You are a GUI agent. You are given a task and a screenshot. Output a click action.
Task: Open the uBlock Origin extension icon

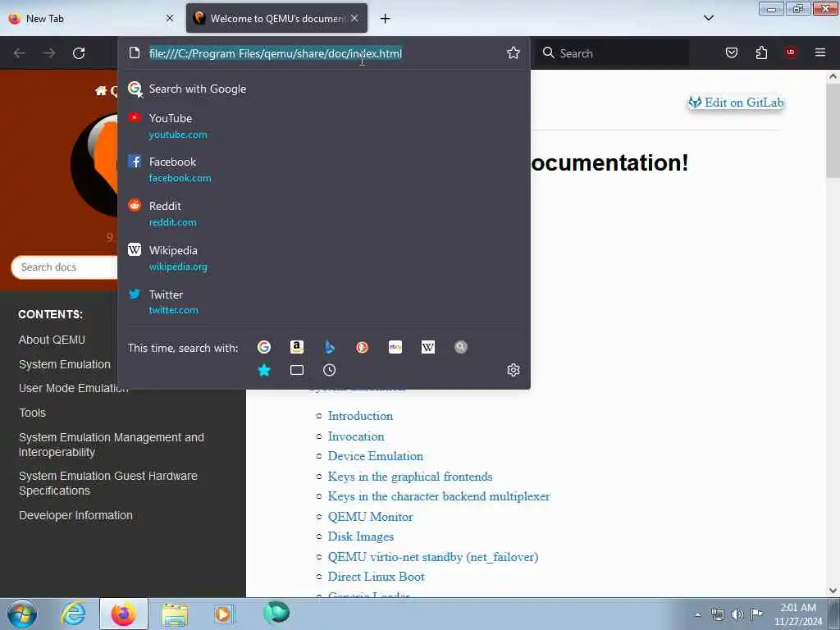[x=791, y=52]
